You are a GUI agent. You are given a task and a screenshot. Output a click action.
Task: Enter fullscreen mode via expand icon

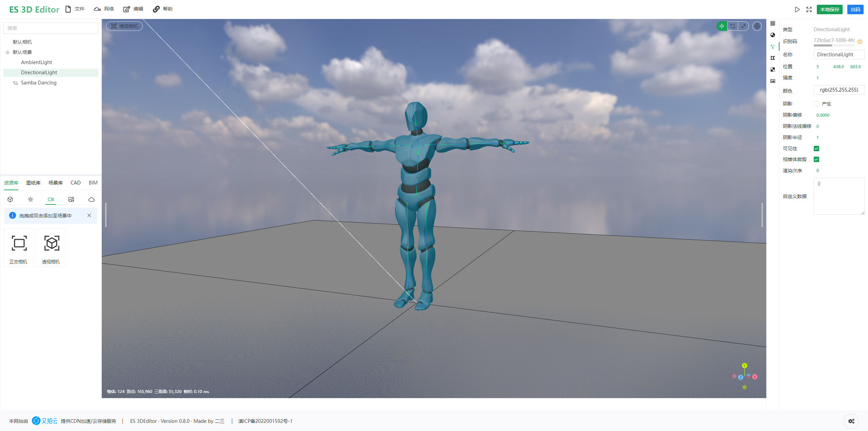809,9
